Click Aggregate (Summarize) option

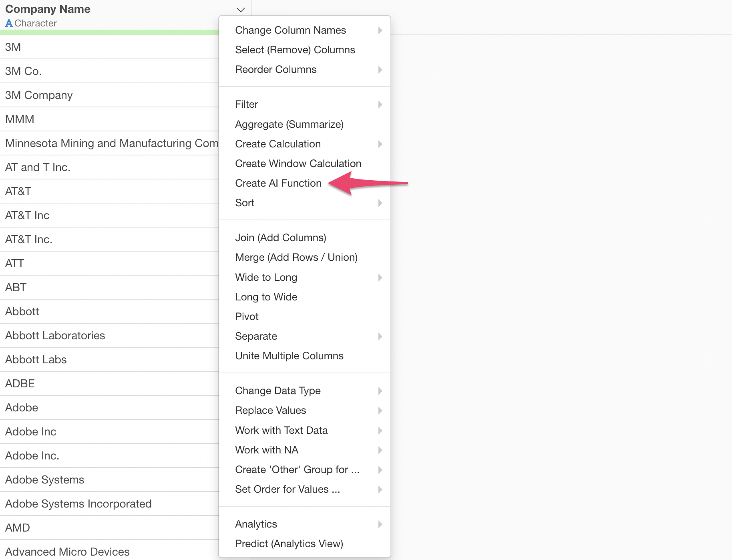[x=289, y=124]
